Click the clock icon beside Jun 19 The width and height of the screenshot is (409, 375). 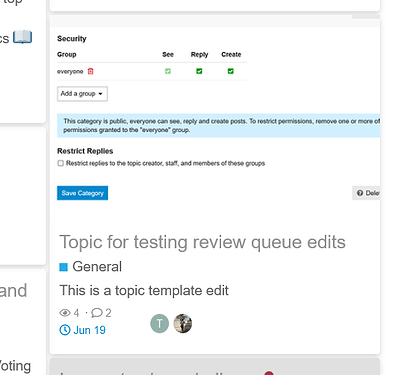coord(65,330)
